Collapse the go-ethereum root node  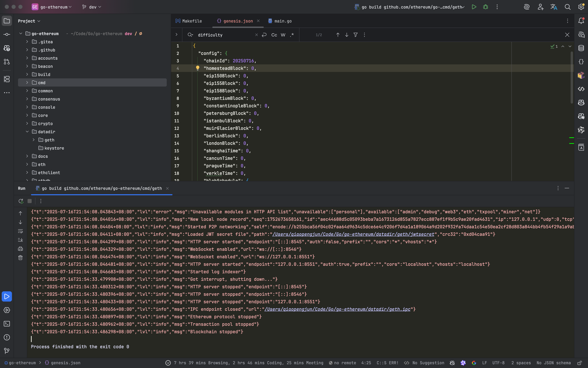click(x=21, y=34)
